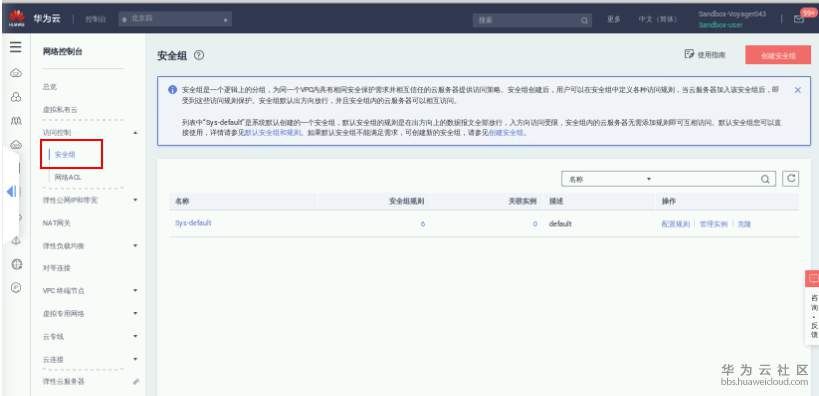Open NAT网关 in the sidebar
The width and height of the screenshot is (819, 396).
point(56,223)
